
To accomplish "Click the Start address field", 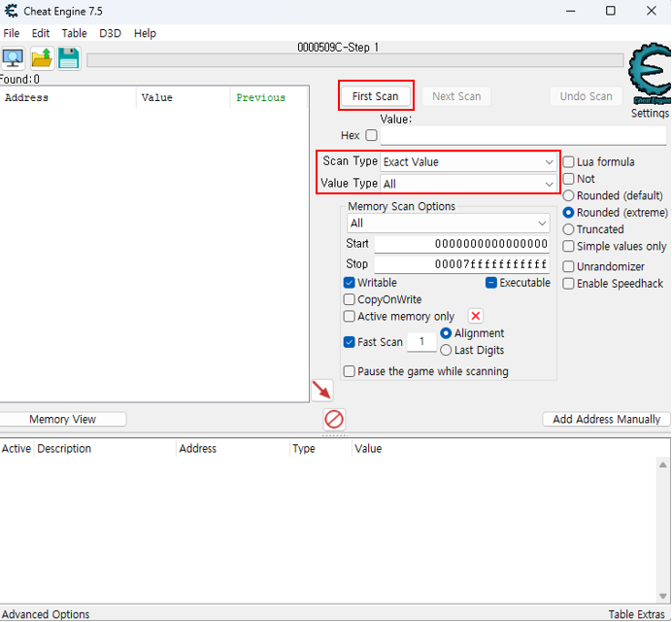I will tap(462, 244).
